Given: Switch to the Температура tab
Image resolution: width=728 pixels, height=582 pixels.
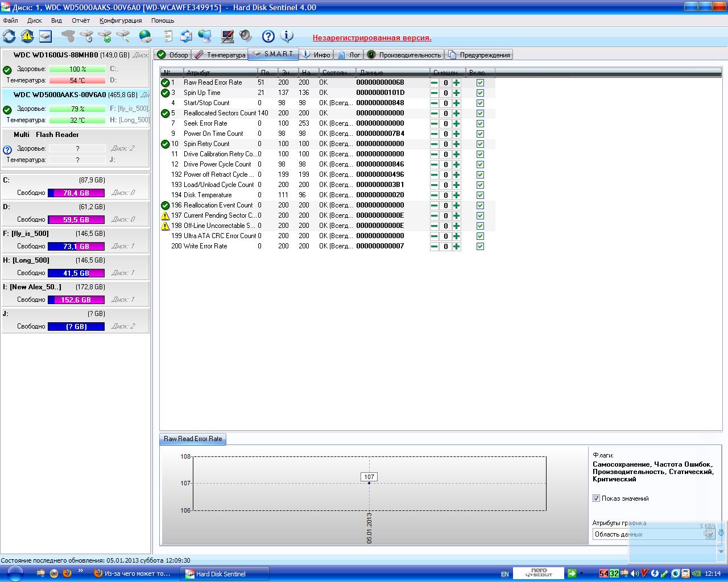Looking at the screenshot, I should (220, 55).
